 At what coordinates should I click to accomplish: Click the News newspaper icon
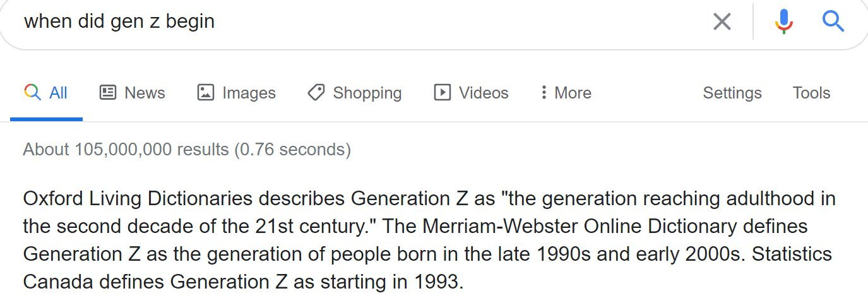click(x=108, y=92)
